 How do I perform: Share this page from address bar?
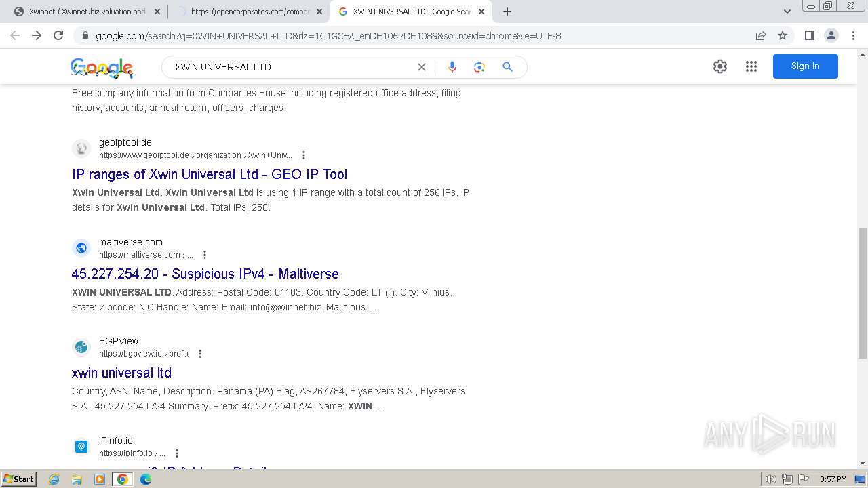[761, 36]
